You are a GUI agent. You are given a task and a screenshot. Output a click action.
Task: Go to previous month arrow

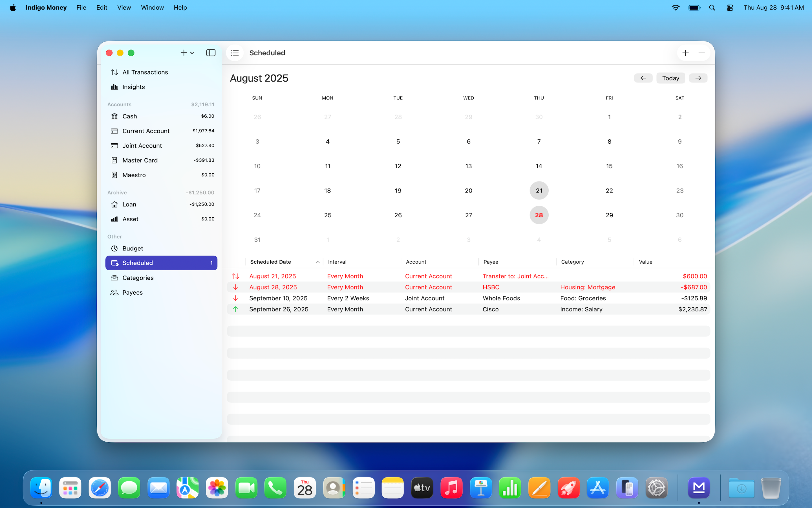pos(643,78)
